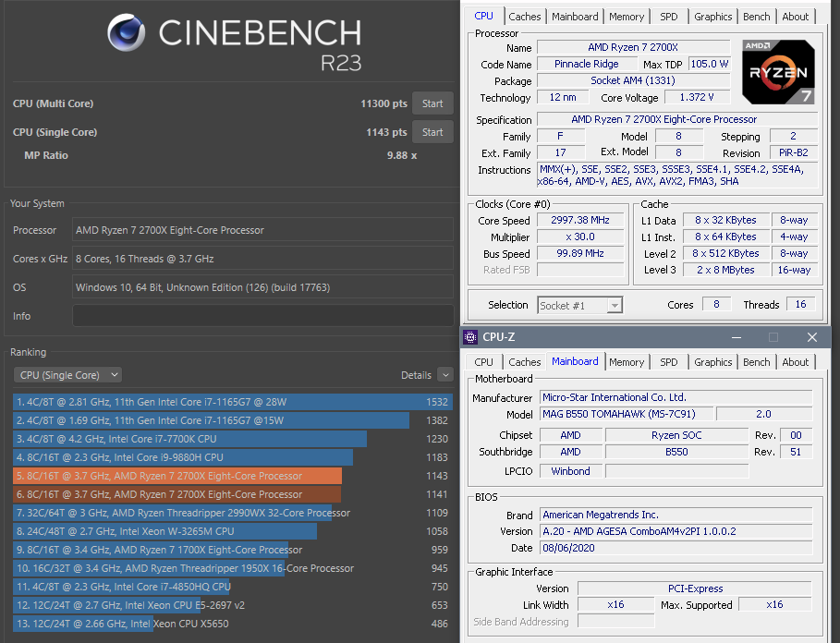Select ranking row Intel Xeon CPU X5650

233,624
